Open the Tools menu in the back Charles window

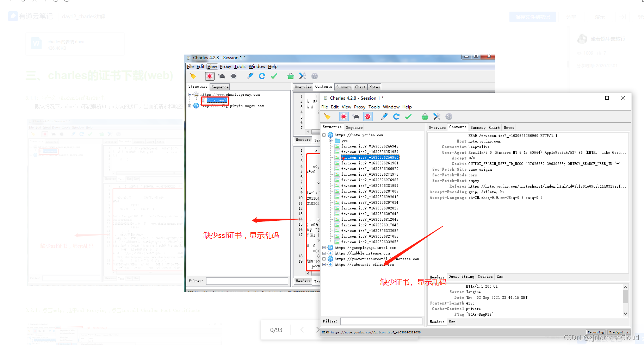click(240, 67)
